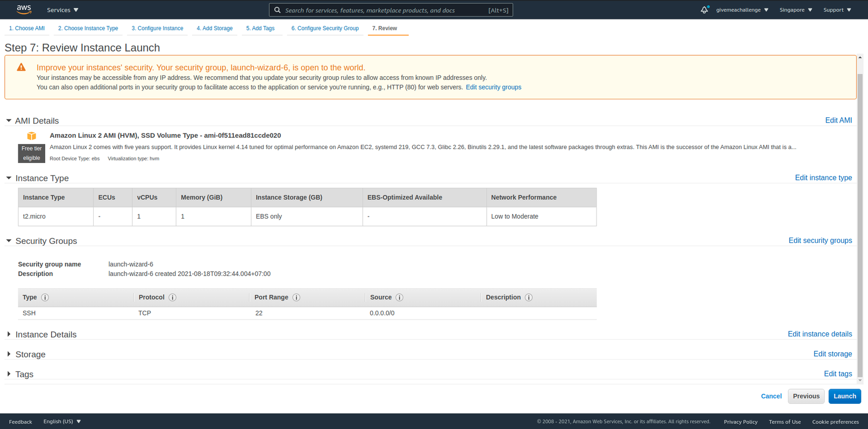Image resolution: width=868 pixels, height=429 pixels.
Task: Open the Privacy Policy link
Action: 741,422
